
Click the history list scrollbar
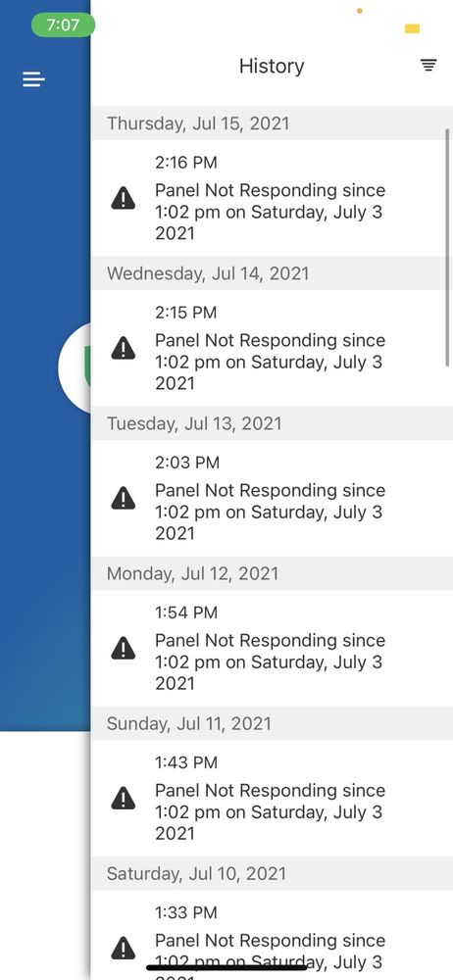click(x=447, y=248)
